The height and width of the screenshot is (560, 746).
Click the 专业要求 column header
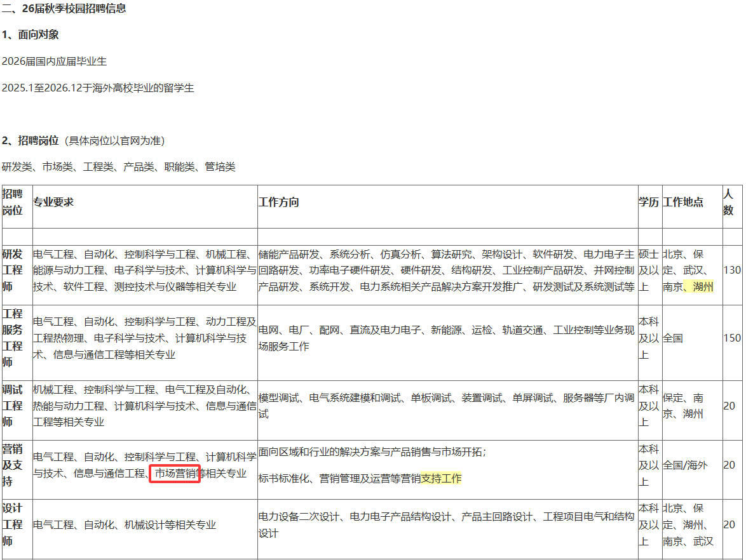(53, 202)
